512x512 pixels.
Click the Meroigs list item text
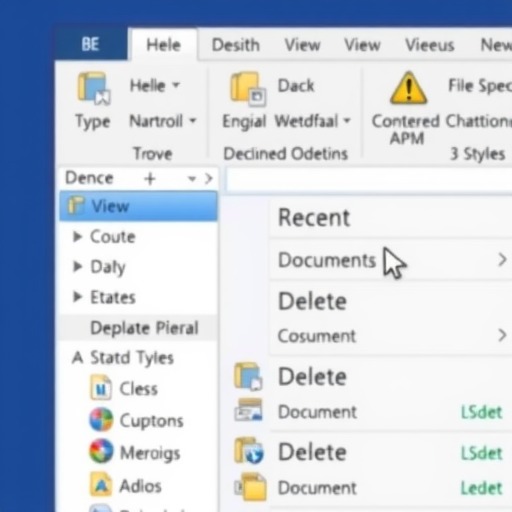point(150,453)
